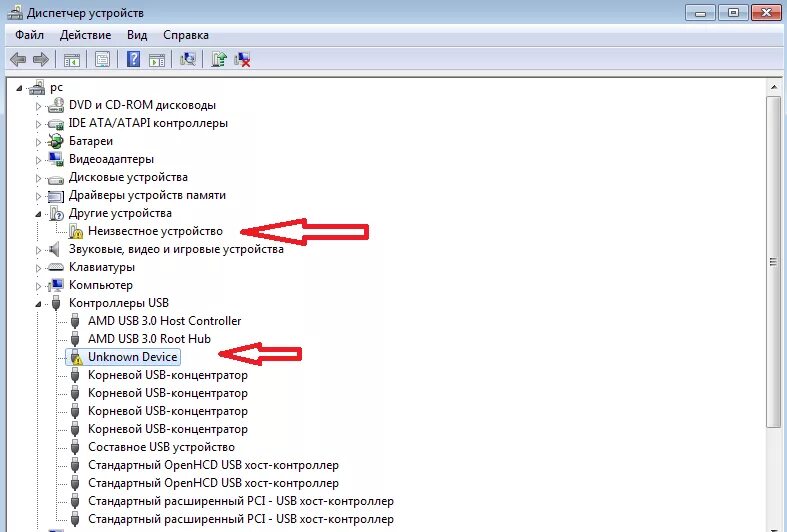Maximize the Диспетчер устройств window

pyautogui.click(x=733, y=13)
